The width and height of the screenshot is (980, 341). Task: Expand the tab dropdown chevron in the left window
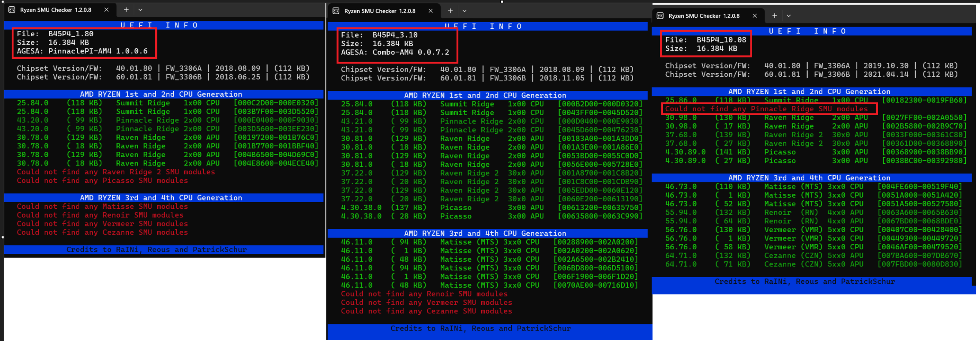[140, 10]
